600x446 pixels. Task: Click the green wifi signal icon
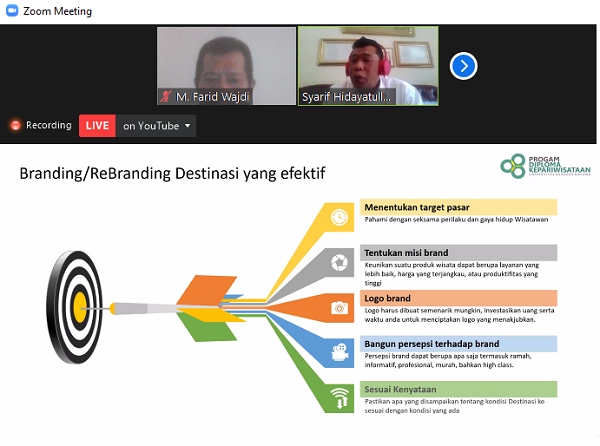[x=340, y=398]
